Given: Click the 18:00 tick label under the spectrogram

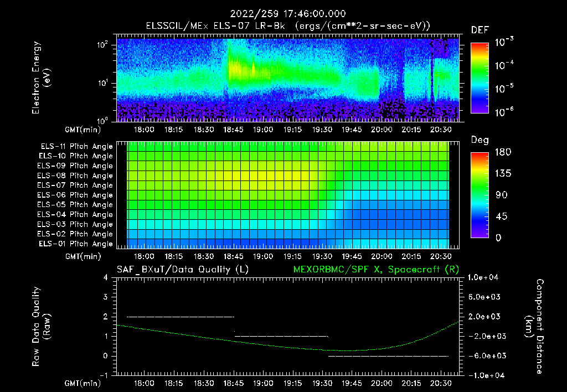Looking at the screenshot, I should pos(144,130).
